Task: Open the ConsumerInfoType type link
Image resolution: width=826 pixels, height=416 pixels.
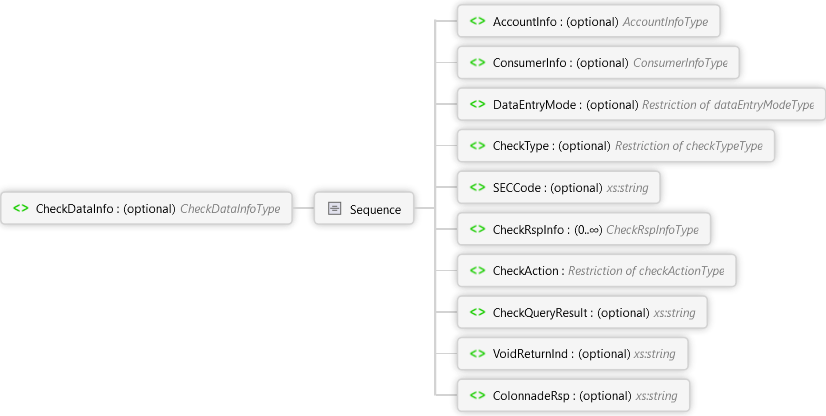Action: coord(680,63)
